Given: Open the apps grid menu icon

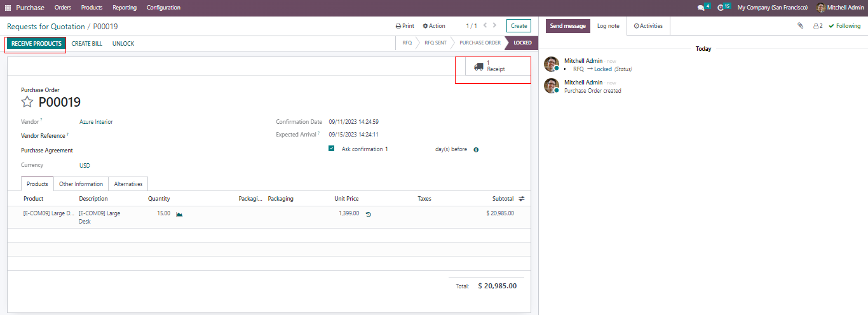Looking at the screenshot, I should tap(8, 8).
